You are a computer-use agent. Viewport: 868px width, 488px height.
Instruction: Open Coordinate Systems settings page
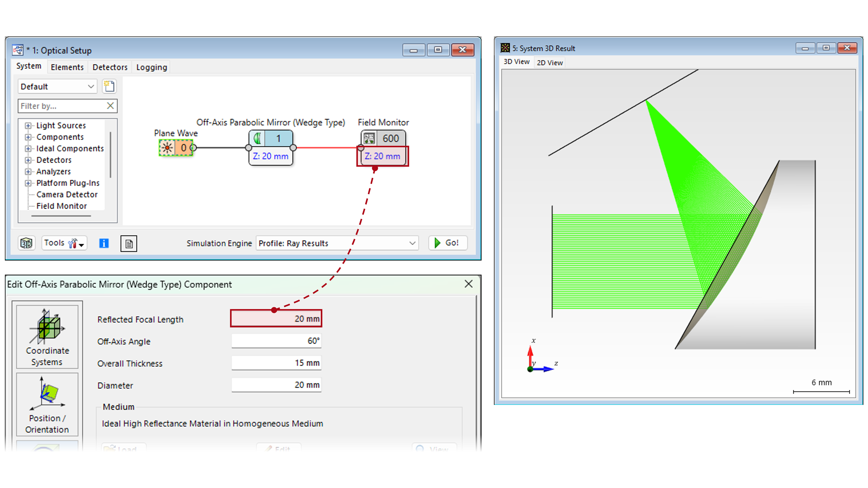[47, 337]
